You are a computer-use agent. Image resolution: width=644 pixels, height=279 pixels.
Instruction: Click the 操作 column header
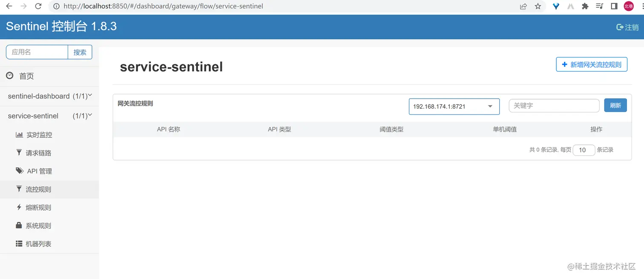tap(596, 129)
